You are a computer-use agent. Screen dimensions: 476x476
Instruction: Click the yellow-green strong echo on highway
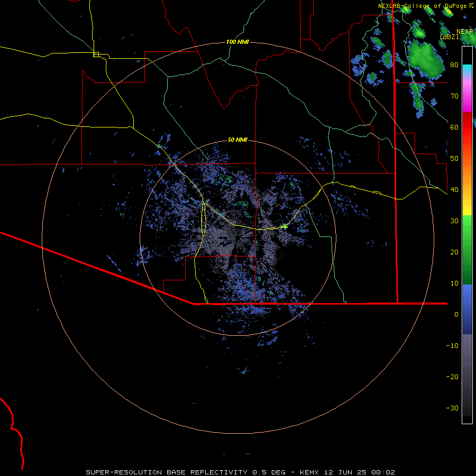pyautogui.click(x=284, y=226)
